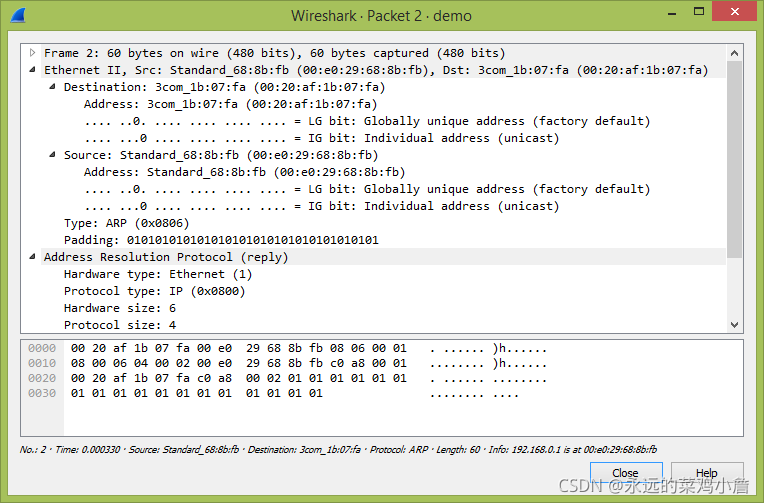Select Protocol type: IP (0x0800) row
This screenshot has height=503, width=764.
[x=154, y=291]
